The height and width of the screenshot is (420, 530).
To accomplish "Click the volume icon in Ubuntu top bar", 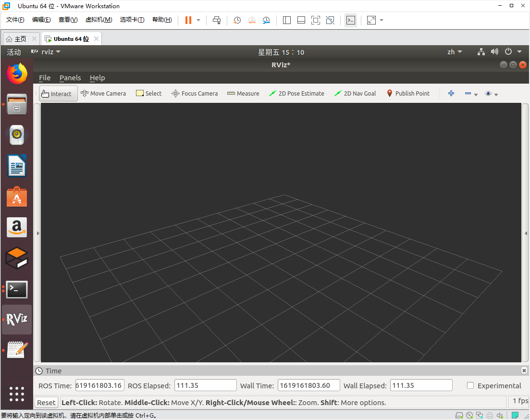I will (x=494, y=51).
